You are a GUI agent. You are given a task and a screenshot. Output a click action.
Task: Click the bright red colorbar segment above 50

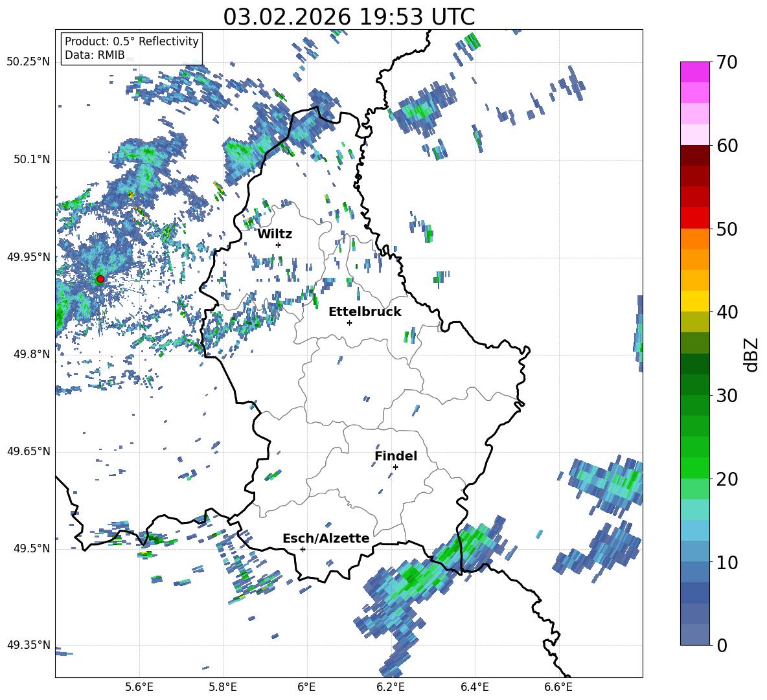[x=694, y=218]
